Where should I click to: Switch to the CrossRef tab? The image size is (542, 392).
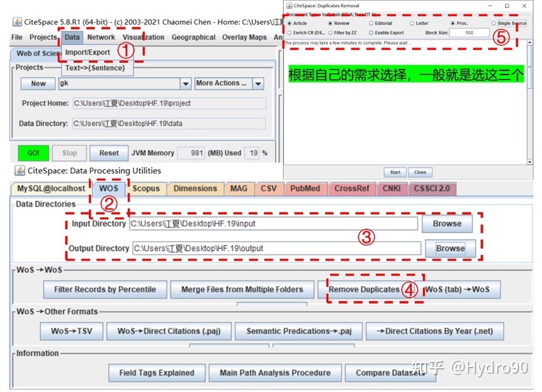(352, 188)
